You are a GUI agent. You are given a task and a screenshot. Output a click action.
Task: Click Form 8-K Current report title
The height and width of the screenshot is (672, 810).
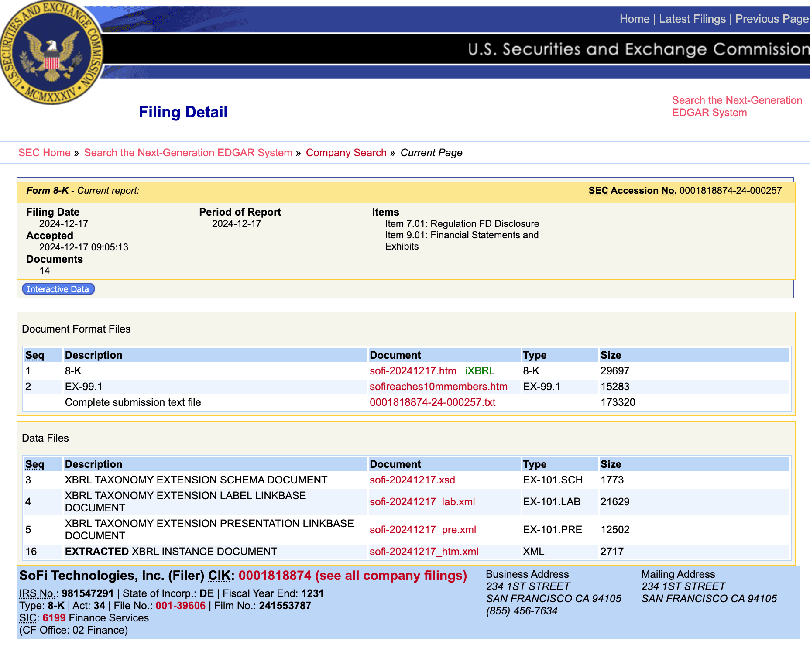click(83, 191)
